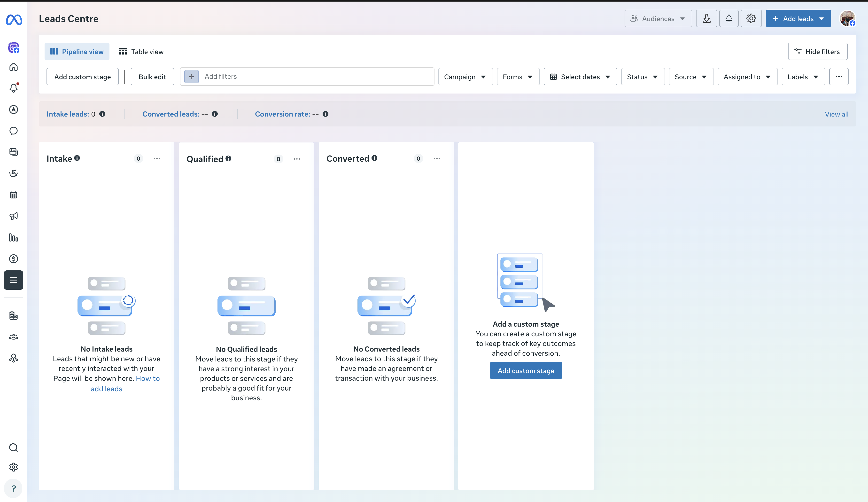Open the Select dates dropdown

580,77
